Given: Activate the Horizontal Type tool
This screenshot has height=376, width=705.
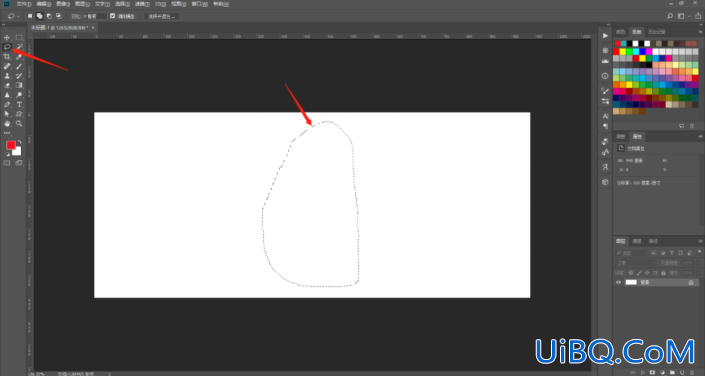Looking at the screenshot, I should pos(19,104).
